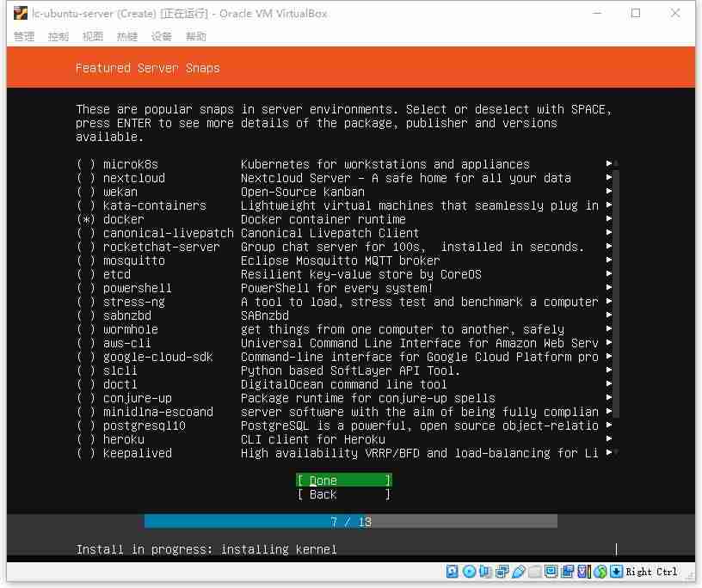Screen dimensions: 702x588
Task: Click the shared folders status icon
Action: point(534,572)
